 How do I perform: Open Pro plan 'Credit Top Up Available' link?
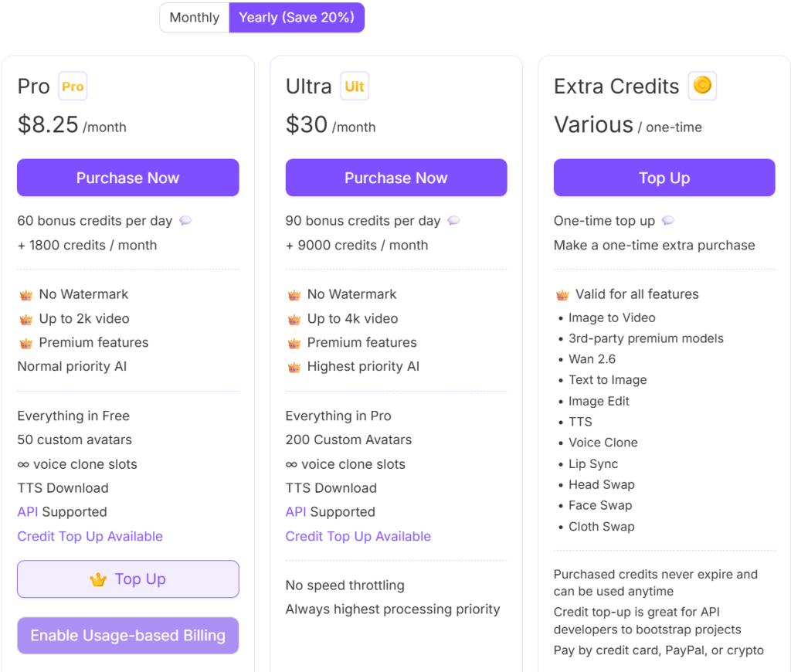pyautogui.click(x=90, y=536)
